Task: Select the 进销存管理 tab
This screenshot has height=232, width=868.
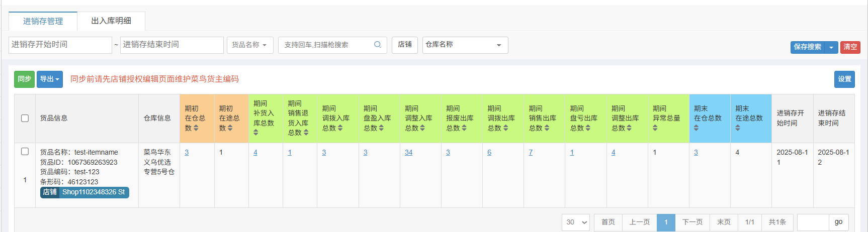Action: (x=43, y=21)
